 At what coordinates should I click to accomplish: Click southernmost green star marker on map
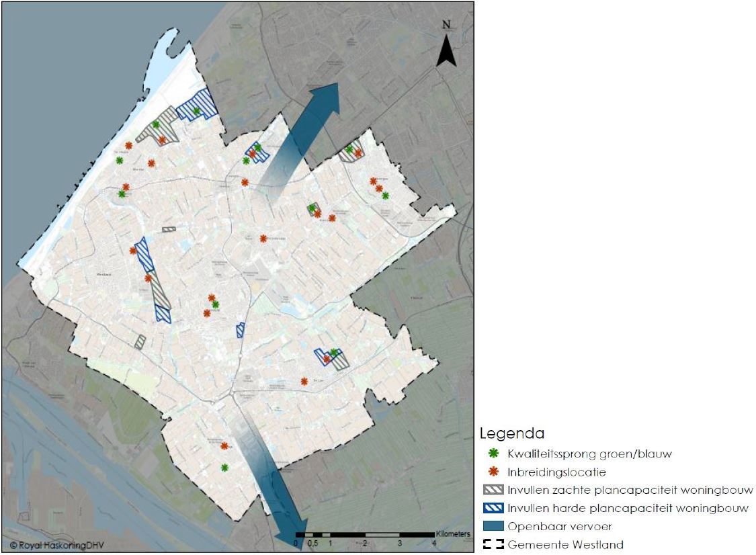(x=225, y=467)
